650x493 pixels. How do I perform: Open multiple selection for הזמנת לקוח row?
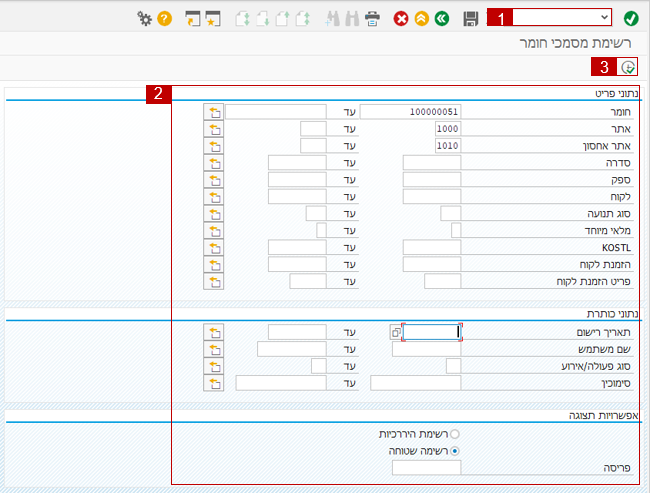tap(213, 265)
